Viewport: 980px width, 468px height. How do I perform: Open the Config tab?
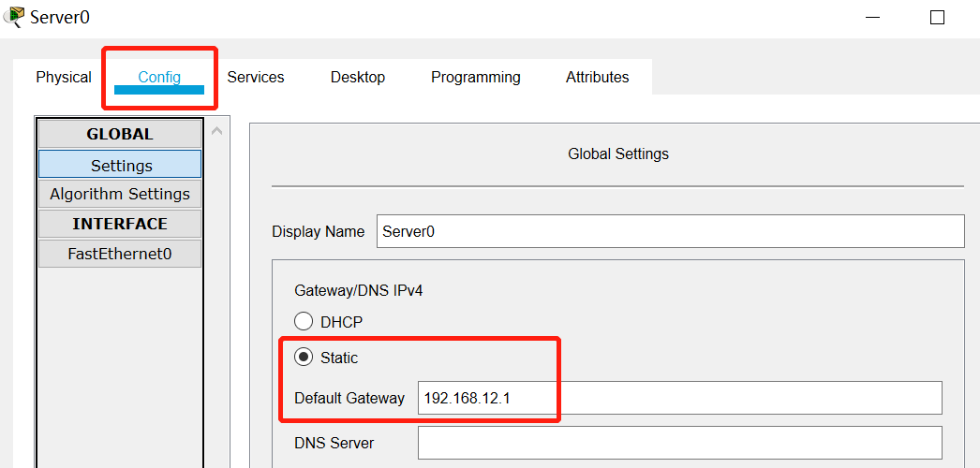tap(159, 78)
